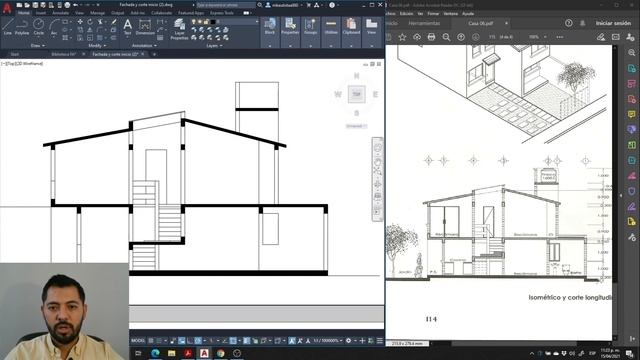Toggle the layer lock padlock icon

click(206, 22)
